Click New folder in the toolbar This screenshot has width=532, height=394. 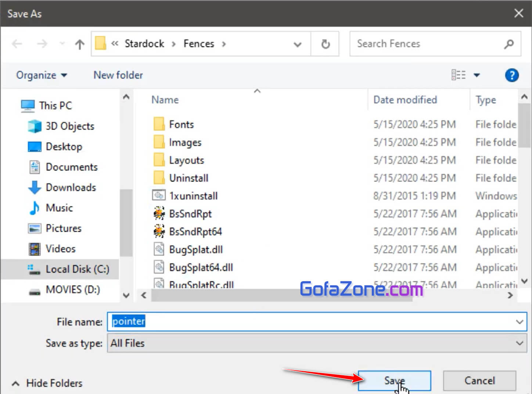118,75
